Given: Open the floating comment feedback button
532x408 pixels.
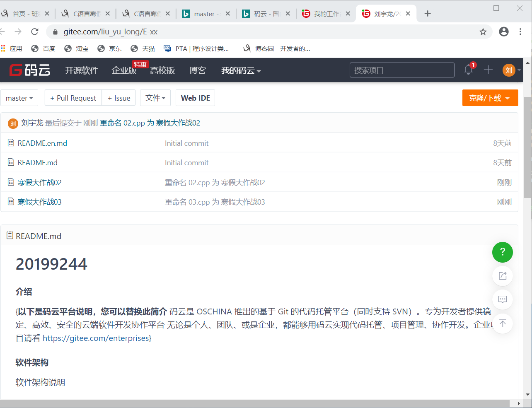Looking at the screenshot, I should pos(503,299).
